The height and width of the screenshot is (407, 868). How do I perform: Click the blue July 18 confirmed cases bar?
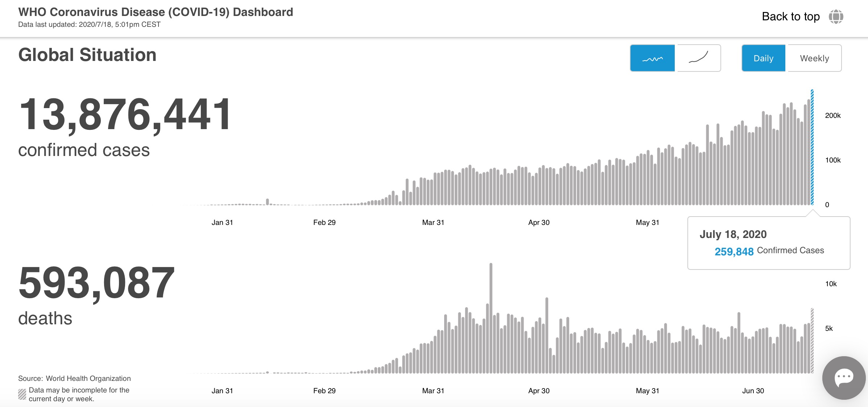pyautogui.click(x=812, y=149)
